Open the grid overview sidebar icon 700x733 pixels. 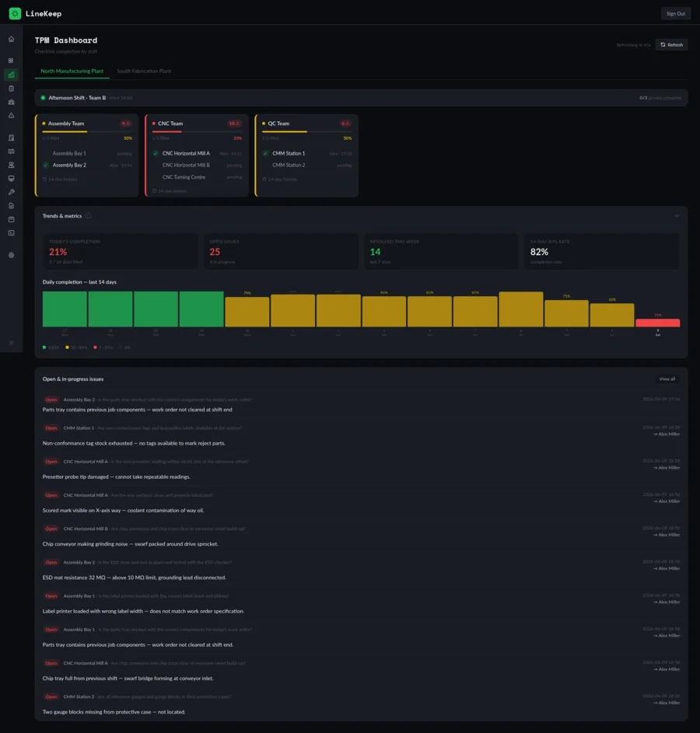coord(11,61)
